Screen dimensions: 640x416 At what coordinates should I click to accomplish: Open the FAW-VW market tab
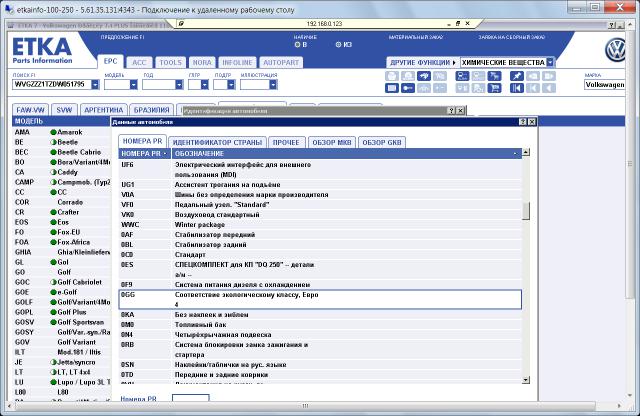(30, 110)
